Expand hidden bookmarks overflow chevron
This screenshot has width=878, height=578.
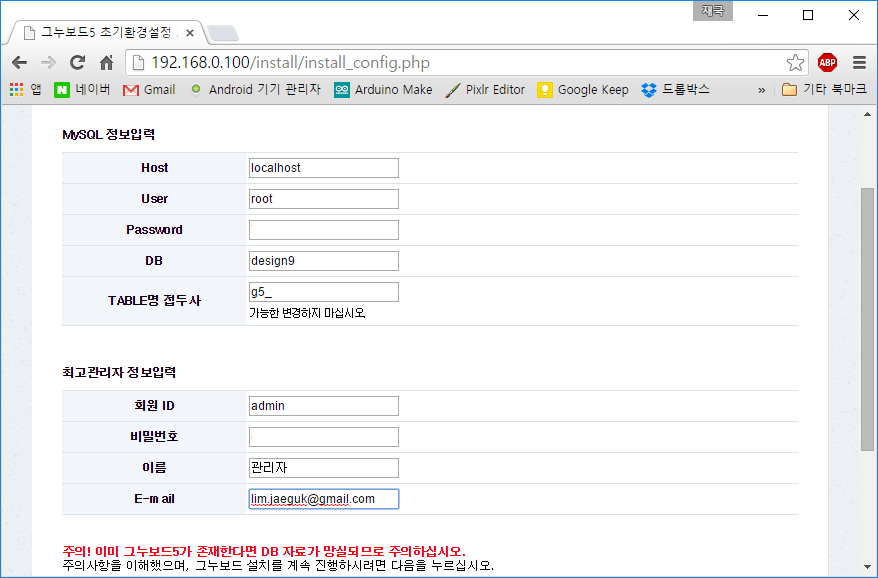click(x=761, y=89)
